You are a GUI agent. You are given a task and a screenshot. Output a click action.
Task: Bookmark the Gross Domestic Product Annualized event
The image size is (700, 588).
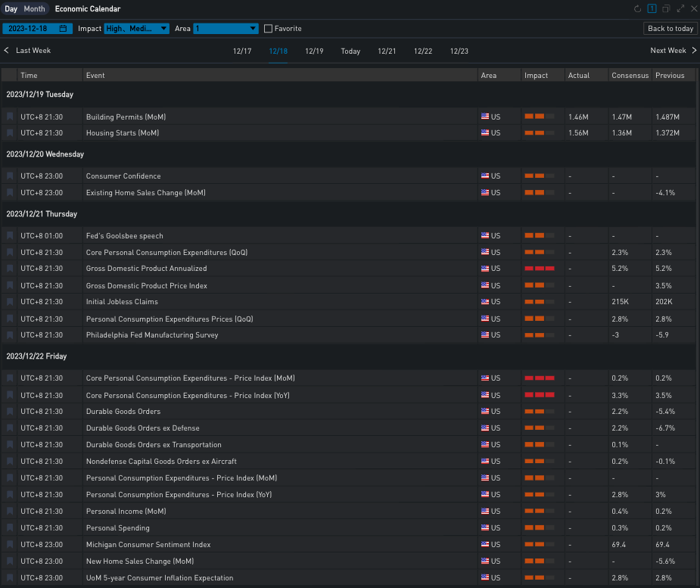click(x=10, y=269)
